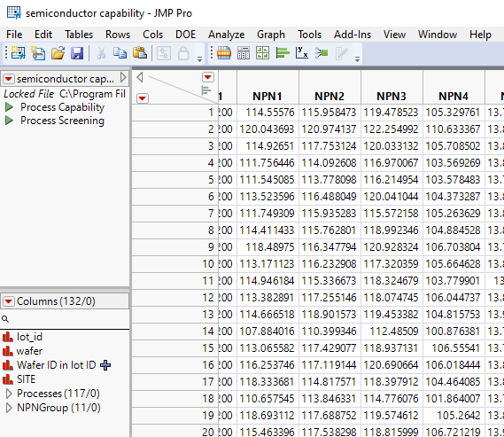Open the semiconductor cap... table red triangle menu
The width and height of the screenshot is (504, 437).
click(x=8, y=79)
